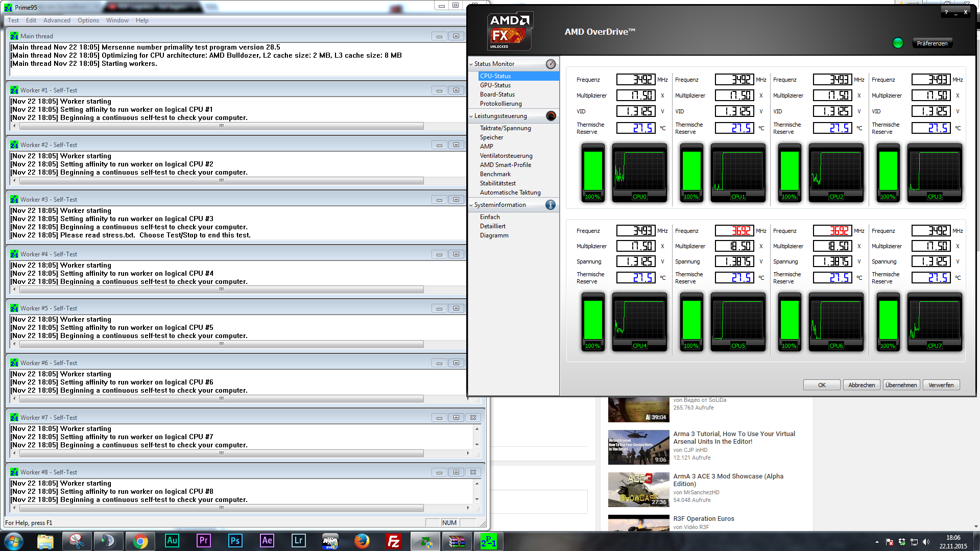980x551 pixels.
Task: Click the Abbrechen button
Action: click(x=862, y=385)
